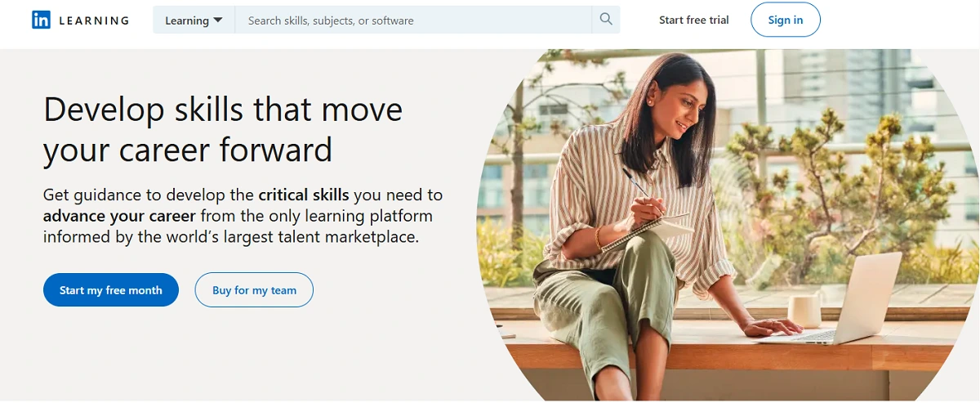Click the bold 'critical skills' text

304,195
